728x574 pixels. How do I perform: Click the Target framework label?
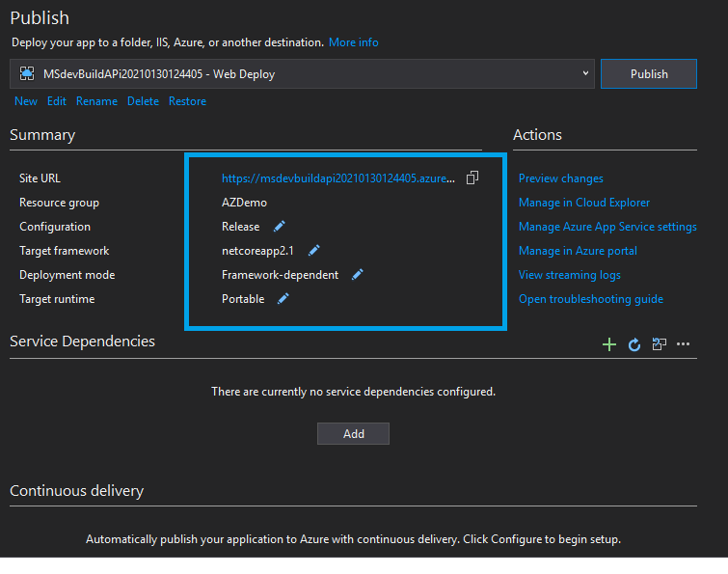pos(64,251)
